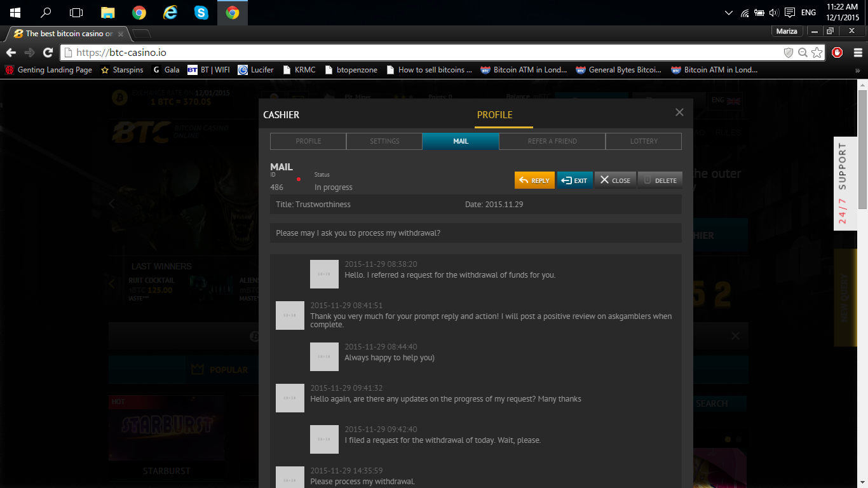868x488 pixels.
Task: Open the 24/7 SUPPORT side tab
Action: click(x=845, y=184)
